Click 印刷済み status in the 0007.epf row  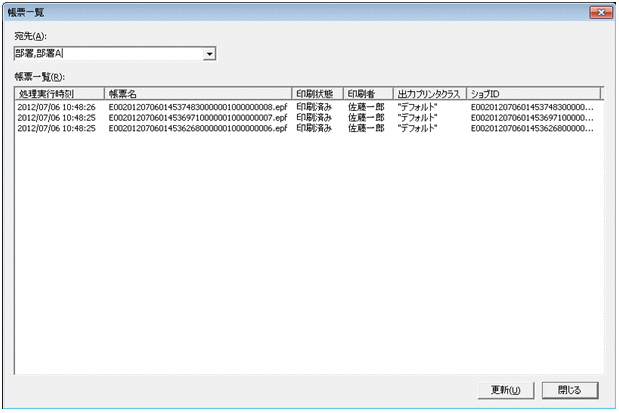coord(314,118)
